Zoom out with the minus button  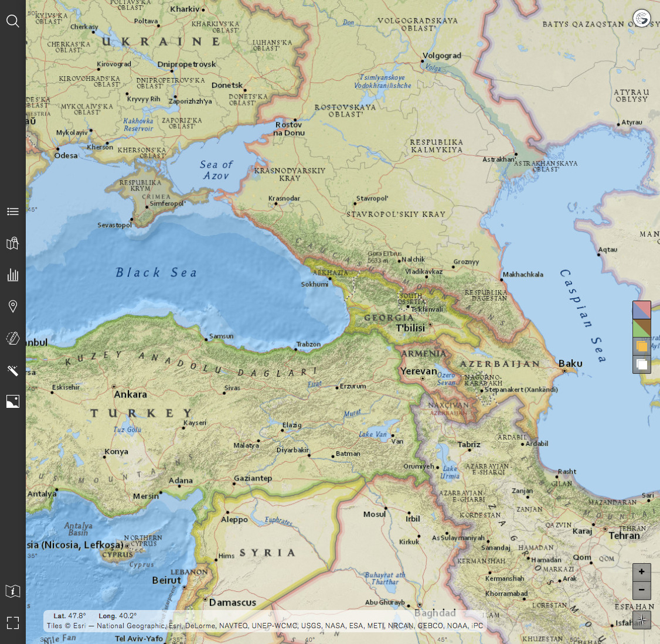click(641, 590)
